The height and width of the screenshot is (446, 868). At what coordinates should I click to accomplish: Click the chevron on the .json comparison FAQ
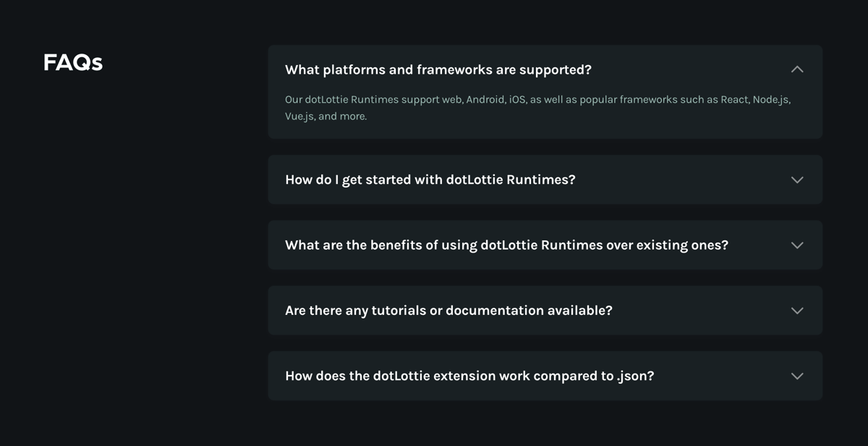(796, 376)
